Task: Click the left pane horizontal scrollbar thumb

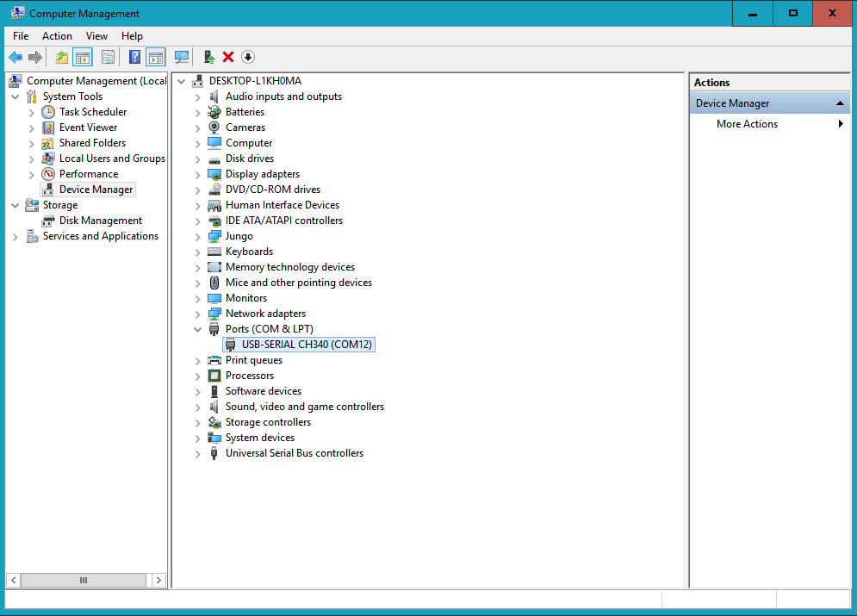Action: 83,580
